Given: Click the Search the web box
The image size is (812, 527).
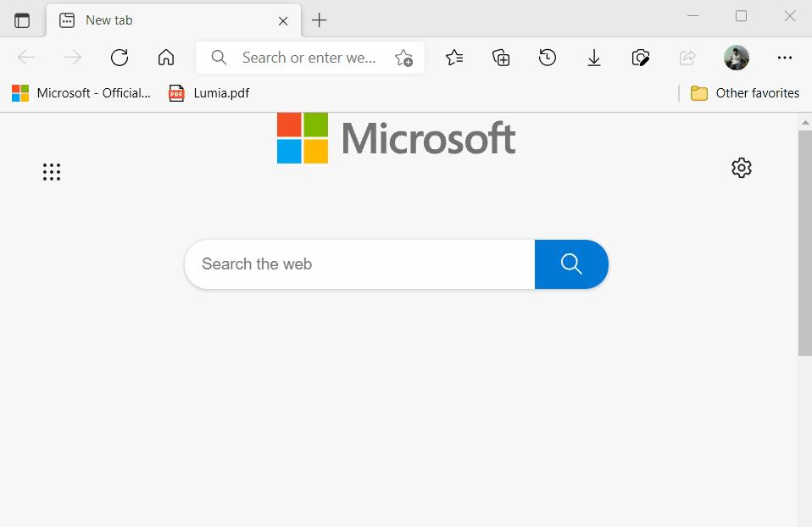Looking at the screenshot, I should (x=360, y=264).
